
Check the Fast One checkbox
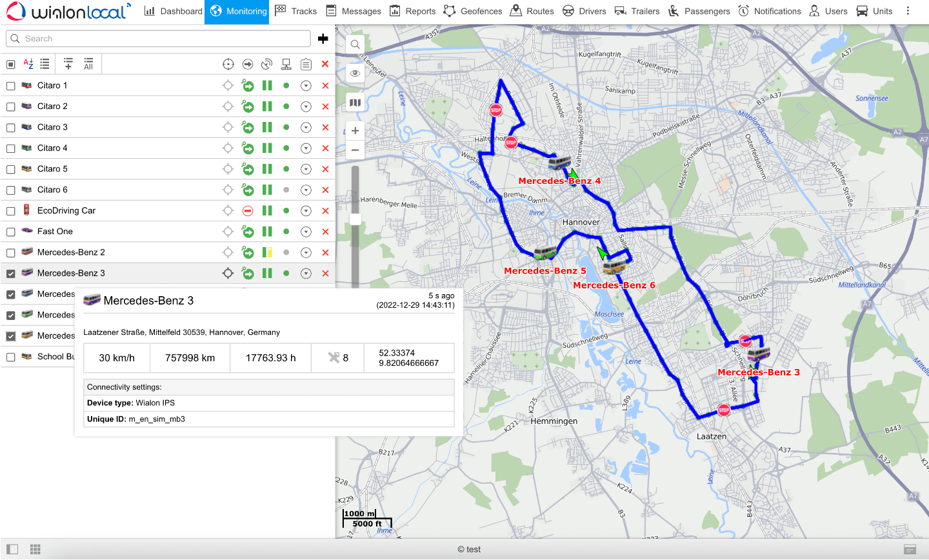[x=10, y=232]
